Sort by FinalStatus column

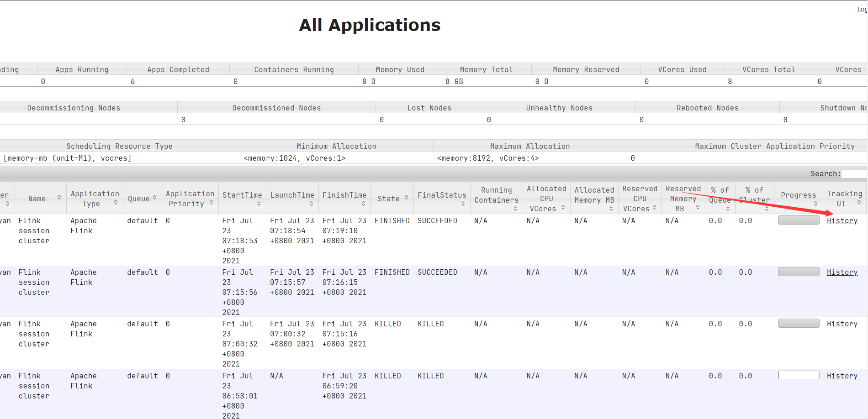point(442,199)
